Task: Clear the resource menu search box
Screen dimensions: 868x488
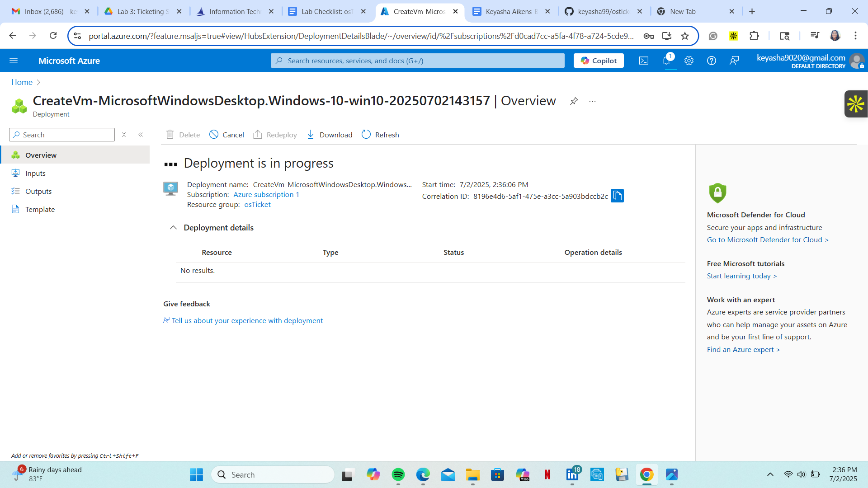Action: [x=124, y=135]
